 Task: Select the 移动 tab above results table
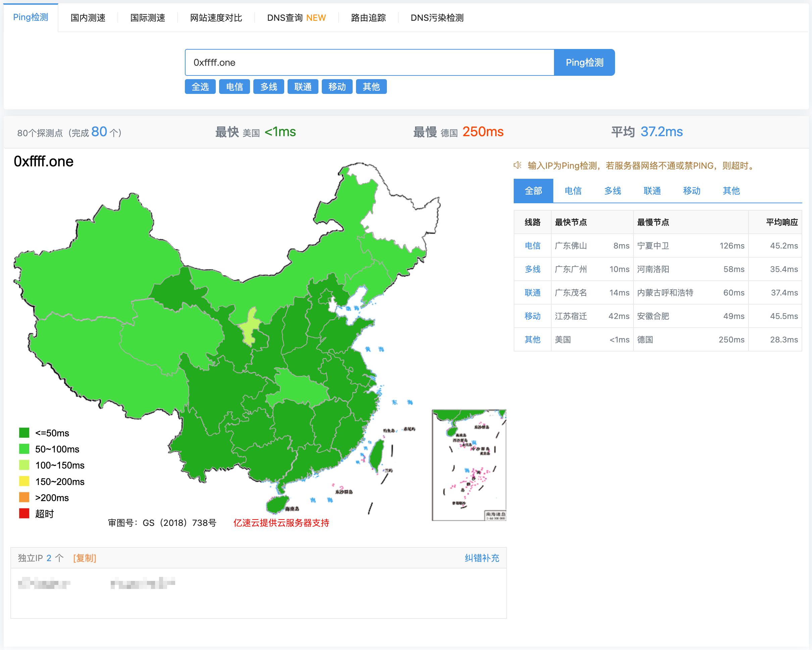692,191
